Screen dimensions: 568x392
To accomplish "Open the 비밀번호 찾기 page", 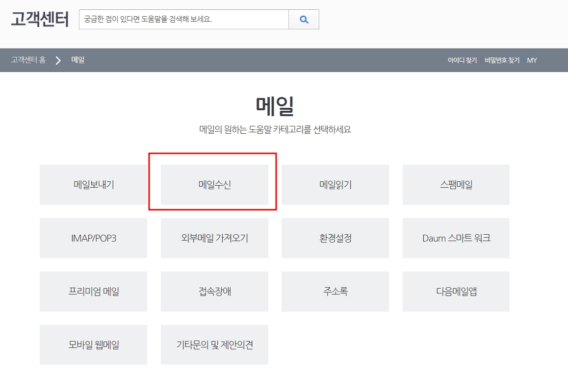I will [502, 60].
